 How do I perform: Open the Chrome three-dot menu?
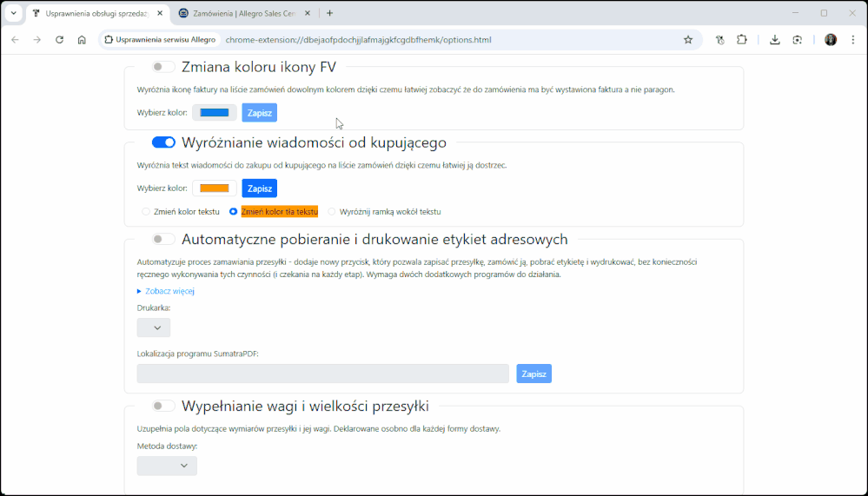click(853, 40)
